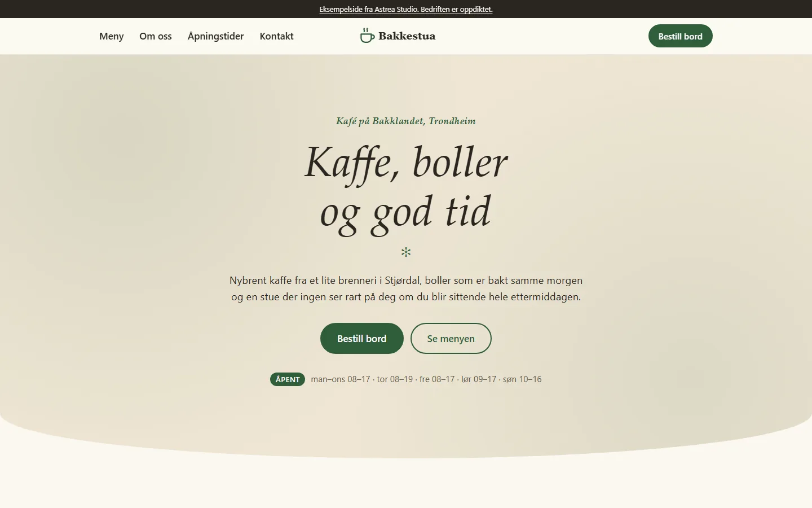The image size is (812, 508).
Task: Open the menu via Se menyen button
Action: click(451, 339)
